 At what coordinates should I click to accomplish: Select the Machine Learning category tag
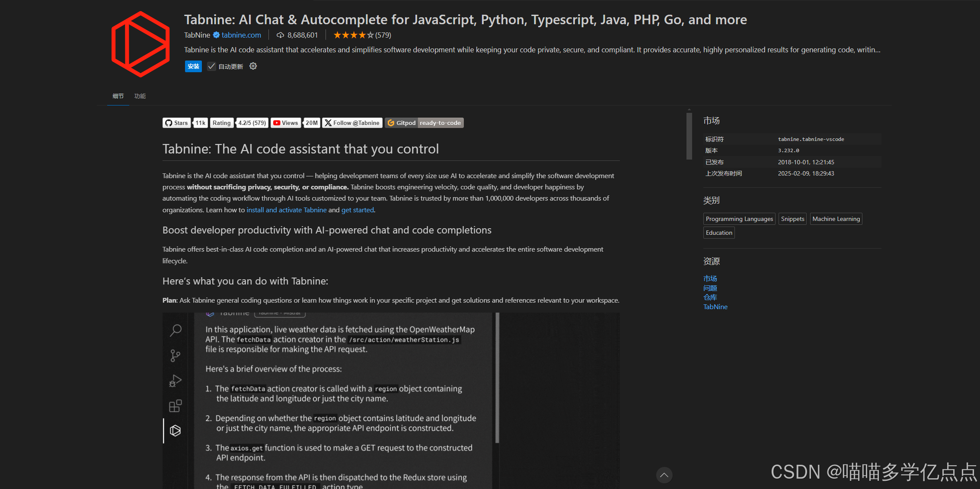click(836, 219)
